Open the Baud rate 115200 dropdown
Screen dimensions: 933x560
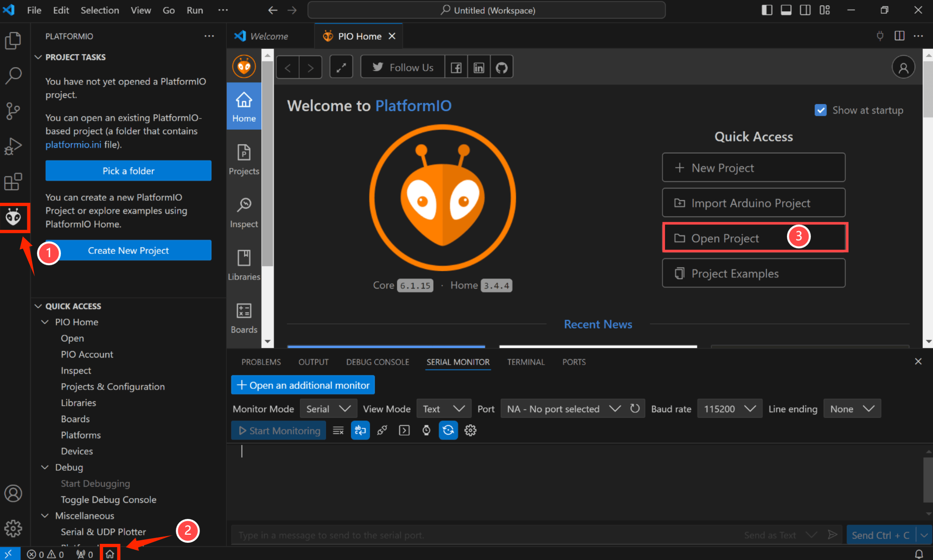pos(730,409)
